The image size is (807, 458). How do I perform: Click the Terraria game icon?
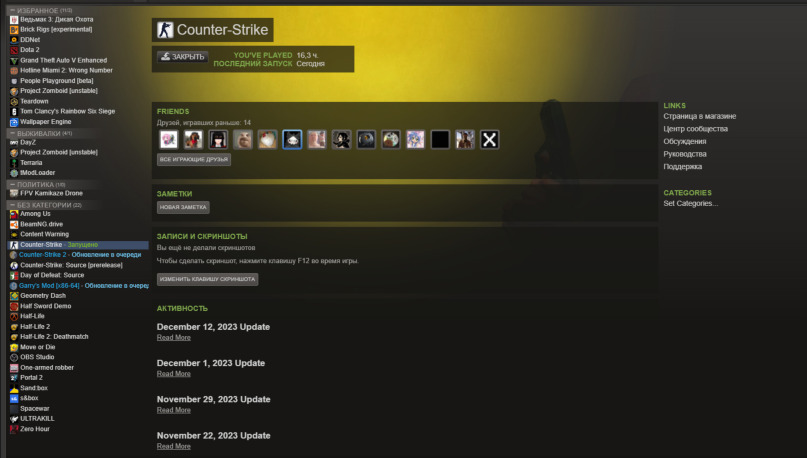pyautogui.click(x=14, y=163)
